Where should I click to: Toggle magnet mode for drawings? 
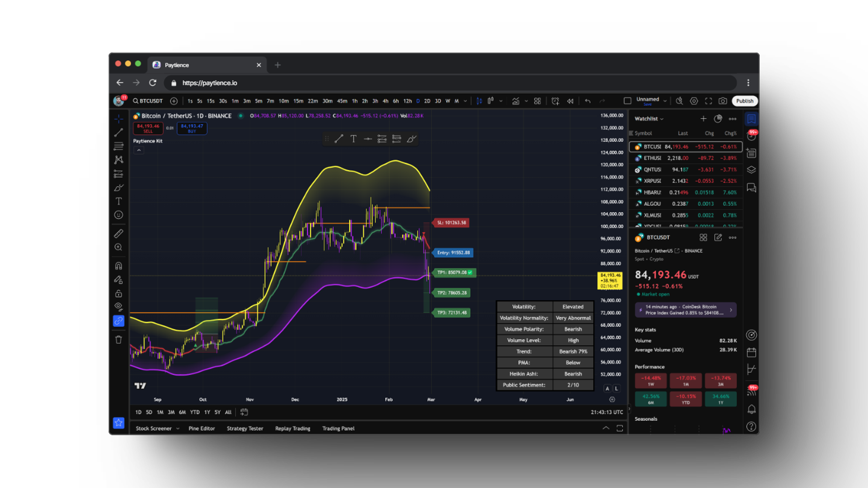(x=118, y=266)
